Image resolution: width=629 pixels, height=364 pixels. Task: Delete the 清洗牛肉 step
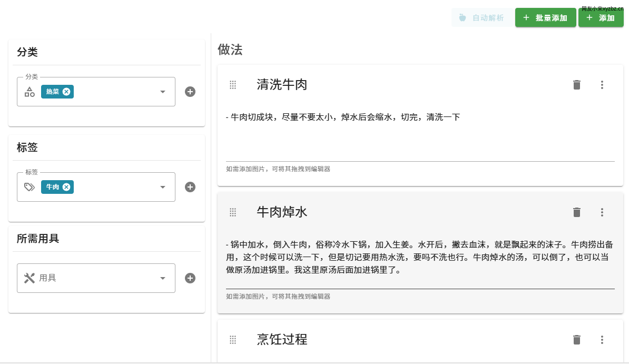pyautogui.click(x=577, y=85)
